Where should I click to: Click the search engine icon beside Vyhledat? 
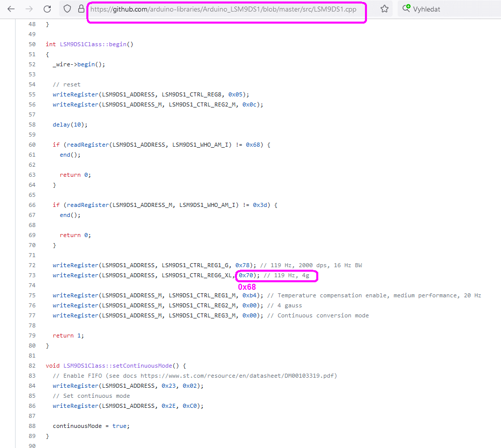(x=407, y=9)
